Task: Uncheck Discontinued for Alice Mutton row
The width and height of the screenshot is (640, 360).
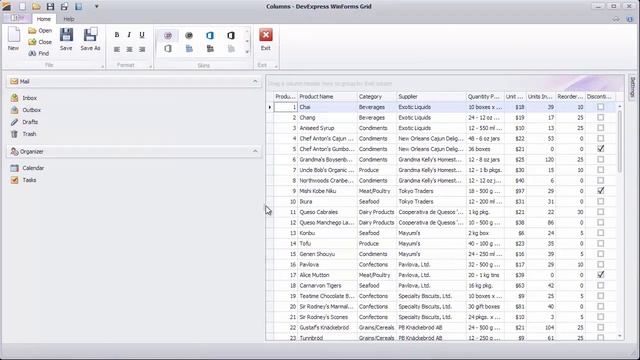Action: coord(600,275)
